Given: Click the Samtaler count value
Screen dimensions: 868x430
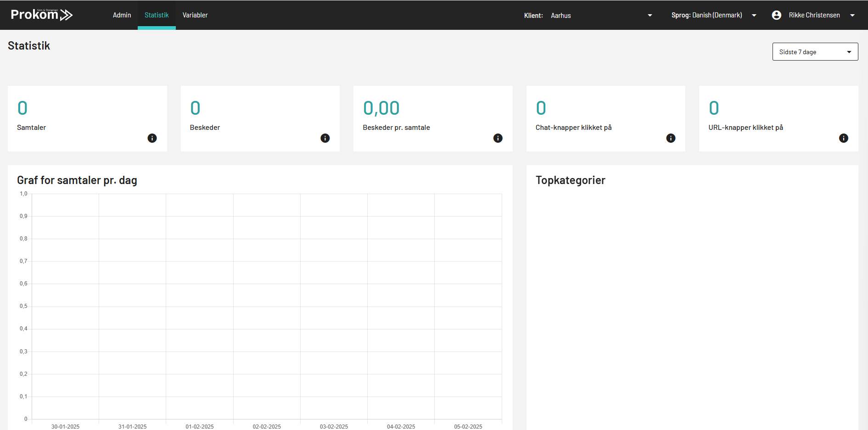Looking at the screenshot, I should point(22,108).
